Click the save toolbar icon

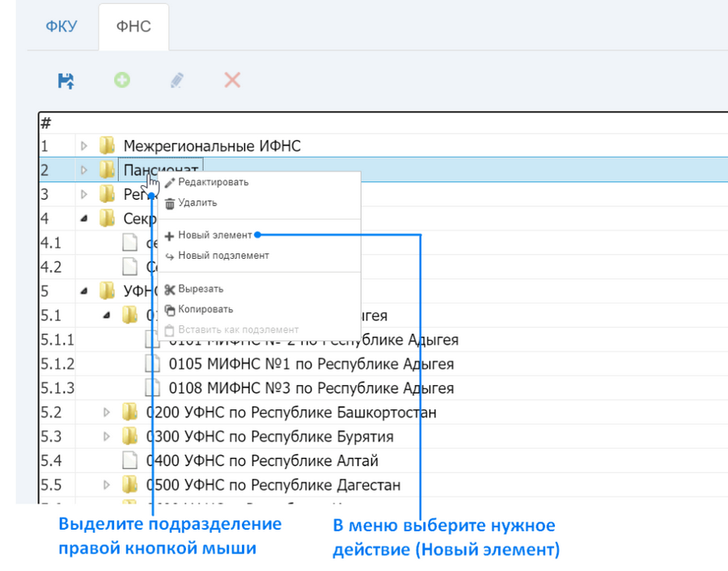pos(66,81)
